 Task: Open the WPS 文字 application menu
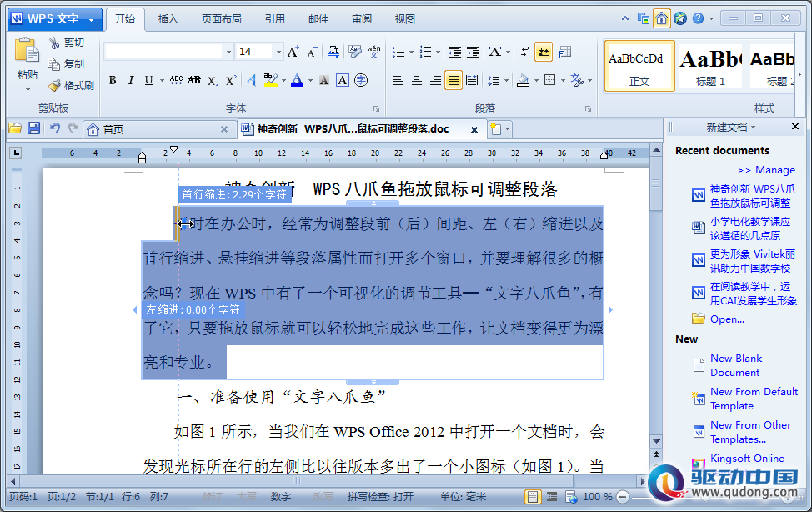click(54, 18)
